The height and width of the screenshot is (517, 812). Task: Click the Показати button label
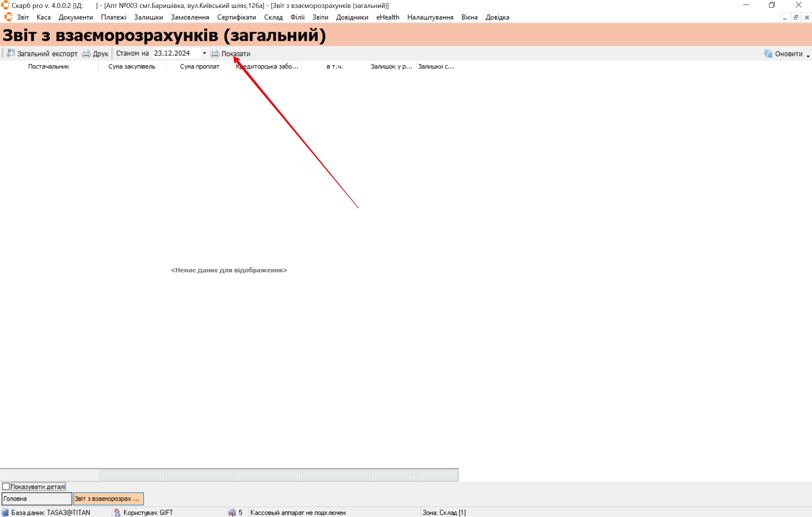point(236,54)
